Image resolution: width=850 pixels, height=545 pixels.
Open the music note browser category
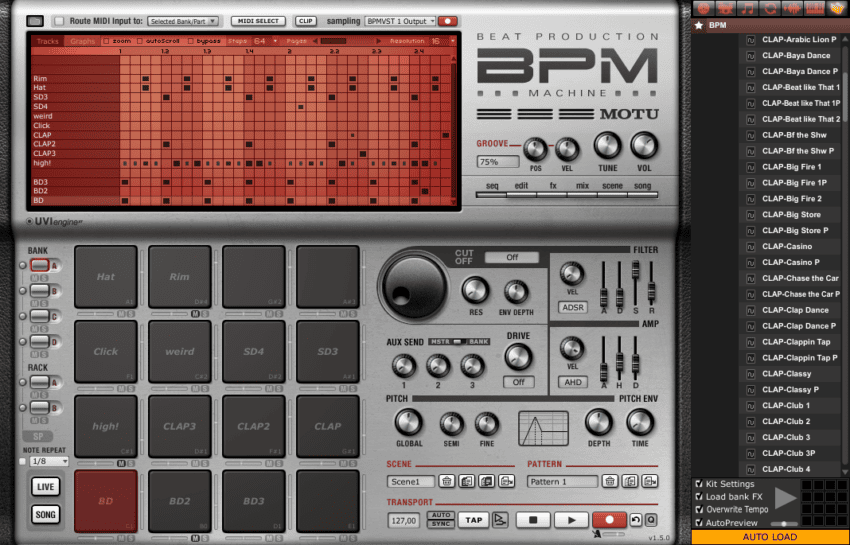[x=747, y=8]
